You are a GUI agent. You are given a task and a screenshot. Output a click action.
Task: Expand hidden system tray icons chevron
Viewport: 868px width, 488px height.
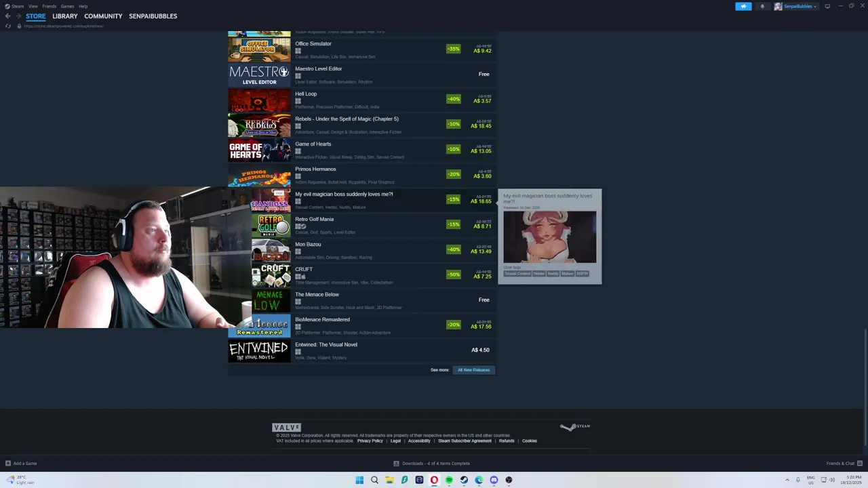pos(787,480)
